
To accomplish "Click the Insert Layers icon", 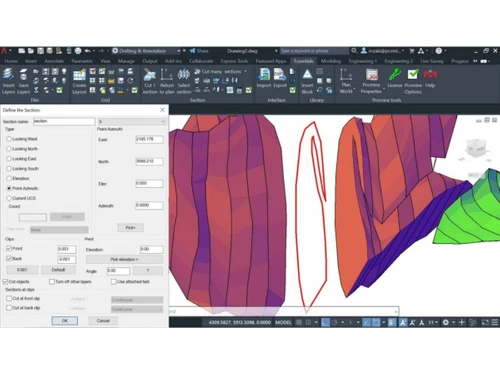I will [x=8, y=74].
